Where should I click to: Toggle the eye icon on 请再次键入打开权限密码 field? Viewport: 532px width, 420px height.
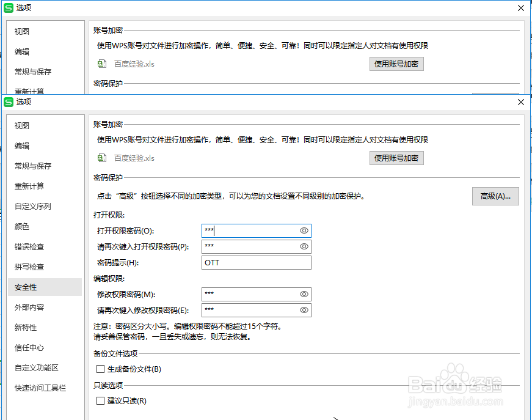click(x=303, y=246)
